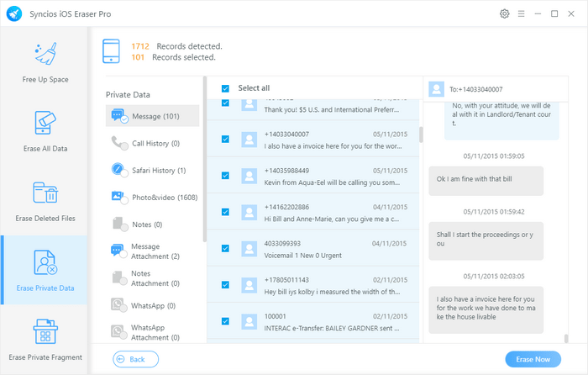Select the Safari History (1) category
Image resolution: width=588 pixels, height=375 pixels.
point(153,170)
